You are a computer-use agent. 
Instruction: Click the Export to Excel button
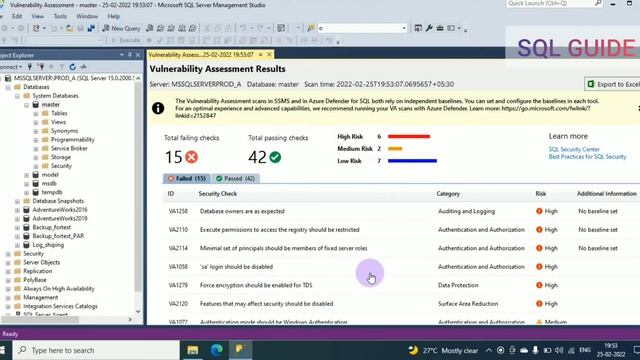pyautogui.click(x=613, y=84)
